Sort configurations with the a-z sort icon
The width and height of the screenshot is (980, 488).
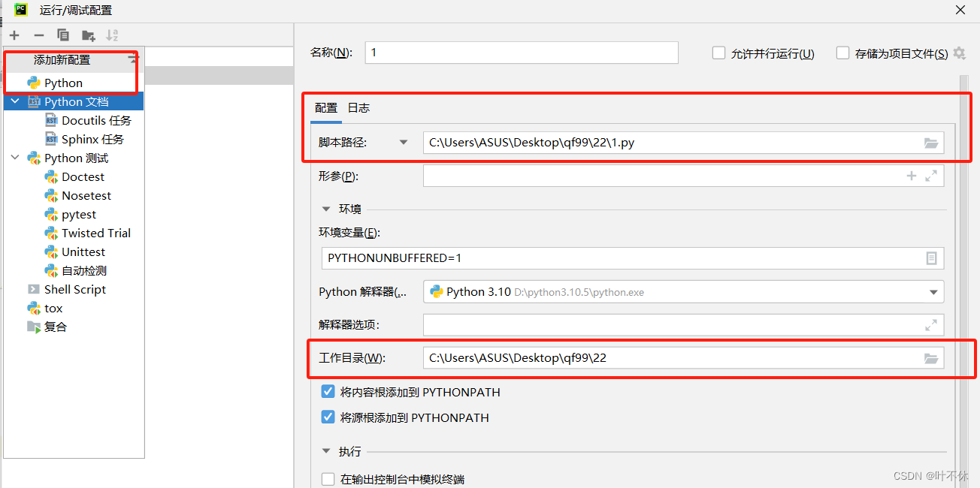pyautogui.click(x=113, y=35)
